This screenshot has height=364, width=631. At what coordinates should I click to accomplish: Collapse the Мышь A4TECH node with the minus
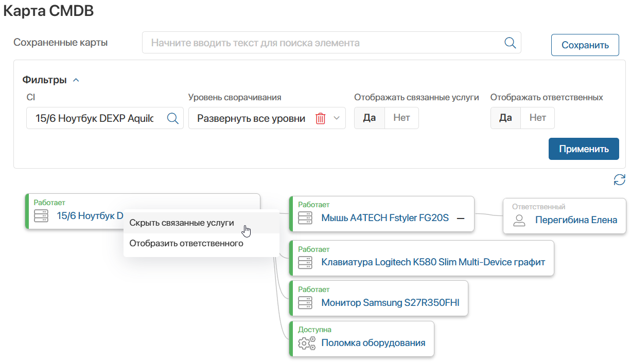461,218
